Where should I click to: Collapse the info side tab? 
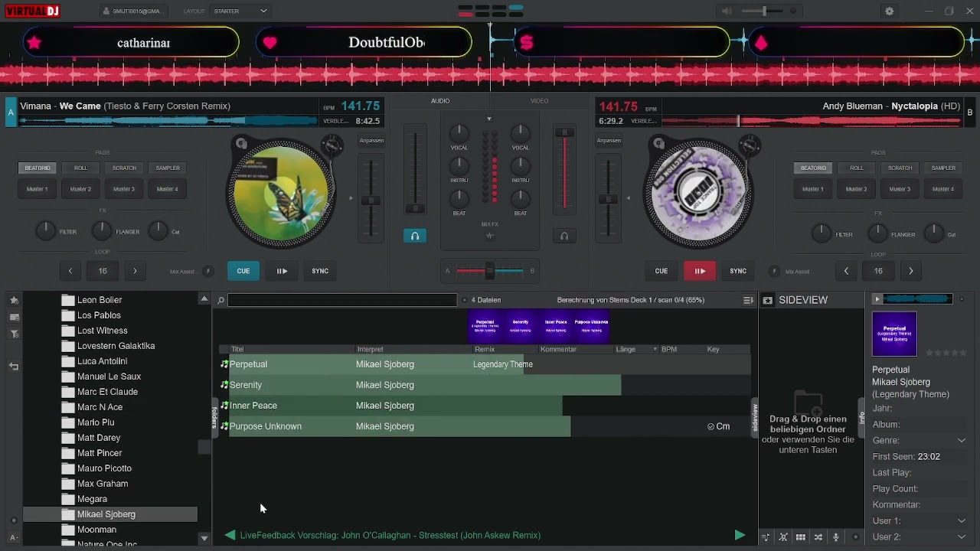[x=861, y=418]
